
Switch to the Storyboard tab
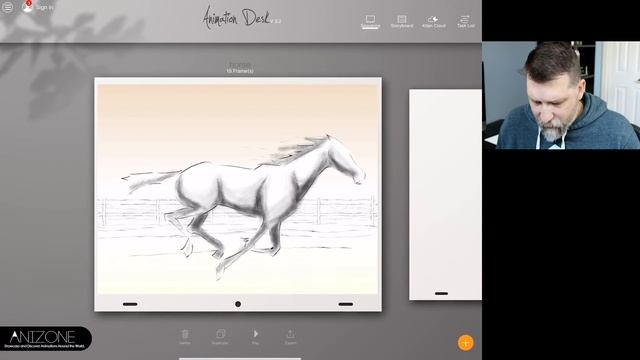[402, 22]
